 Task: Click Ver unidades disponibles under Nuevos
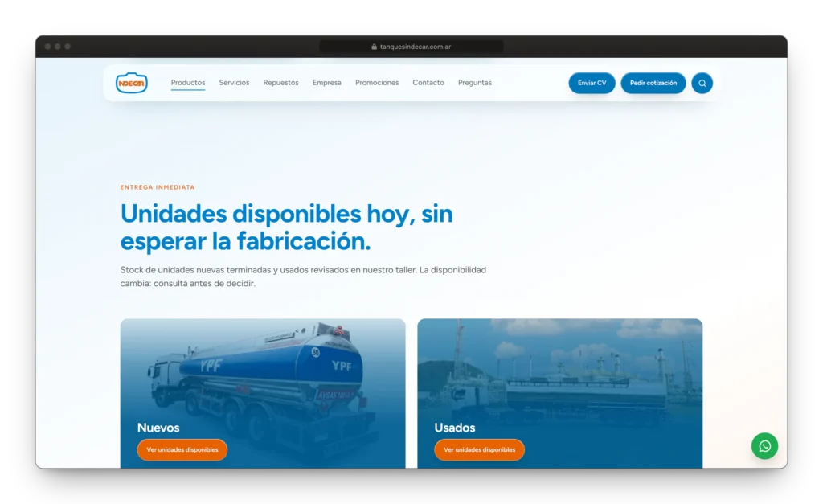182,449
